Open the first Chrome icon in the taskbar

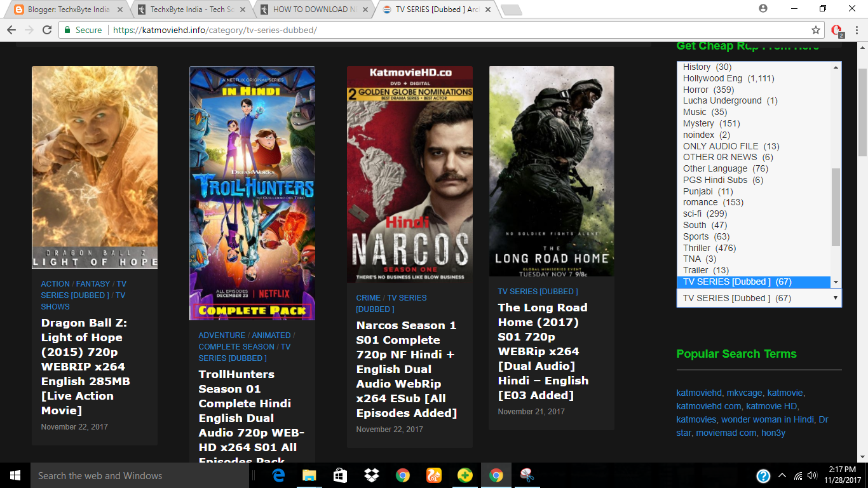click(403, 475)
